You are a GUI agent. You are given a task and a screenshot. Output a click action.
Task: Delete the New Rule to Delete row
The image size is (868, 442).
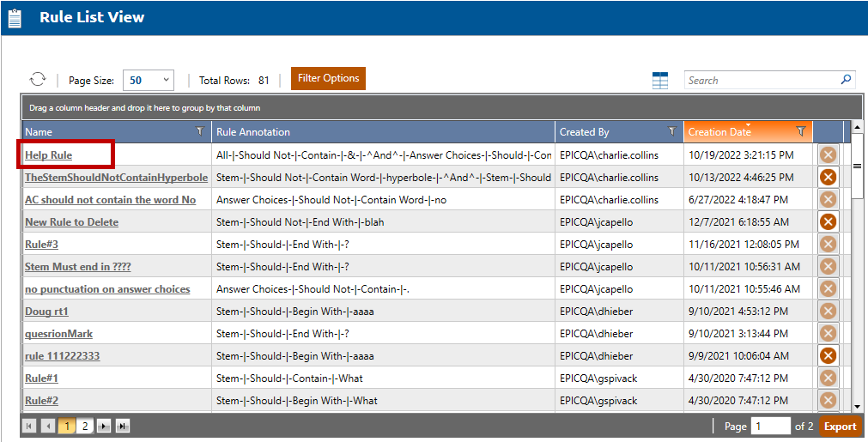point(828,221)
